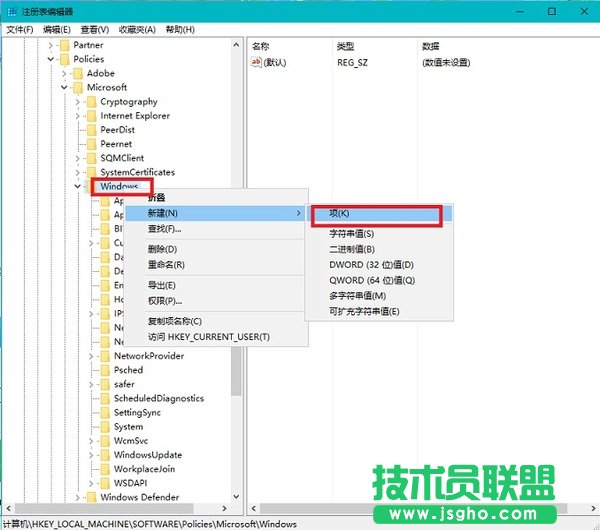
Task: Select 可扩充字符串值(E) in the submenu
Action: (x=380, y=311)
